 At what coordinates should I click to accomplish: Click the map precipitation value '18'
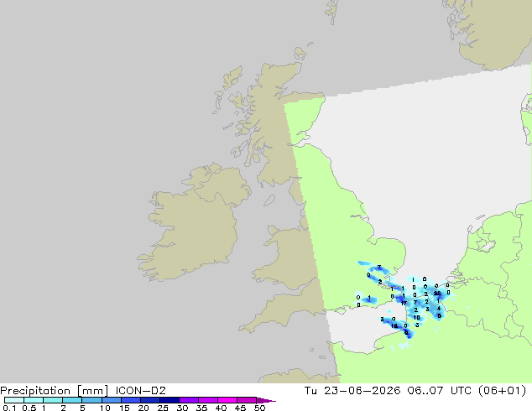point(394,326)
